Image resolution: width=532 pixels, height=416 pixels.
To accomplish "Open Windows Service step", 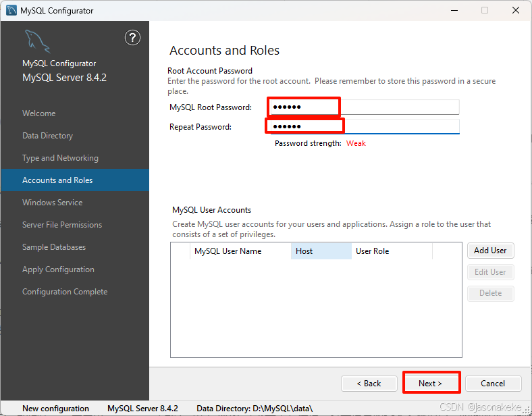I will [52, 203].
